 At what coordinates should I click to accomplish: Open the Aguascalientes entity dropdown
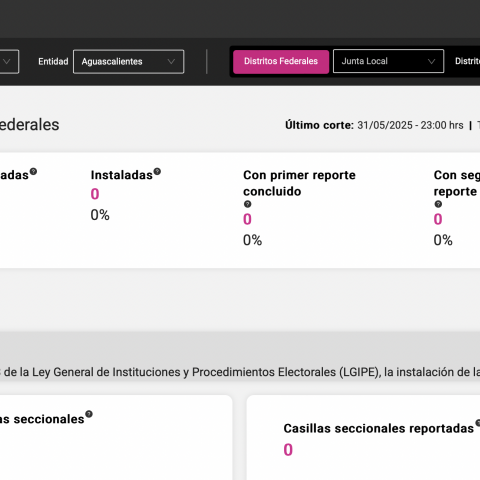128,61
